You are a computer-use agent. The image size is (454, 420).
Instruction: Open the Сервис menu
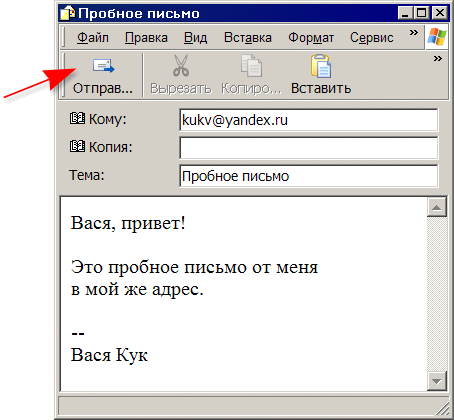(372, 37)
